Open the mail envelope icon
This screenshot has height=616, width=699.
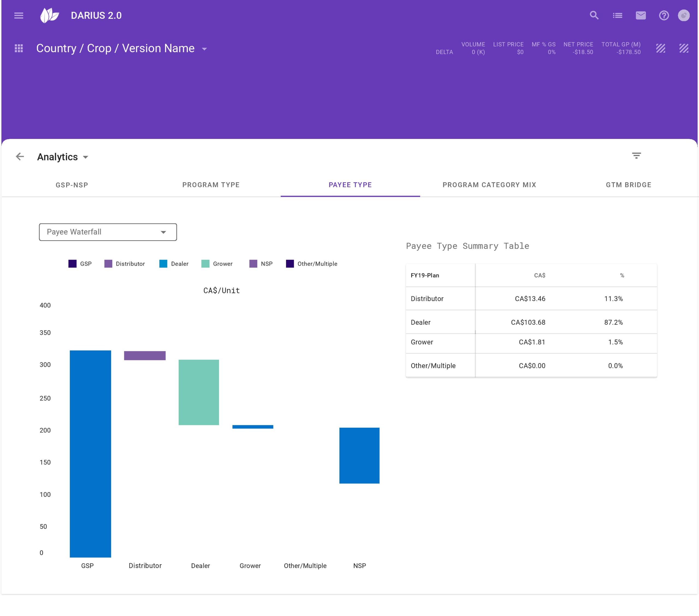(x=641, y=15)
